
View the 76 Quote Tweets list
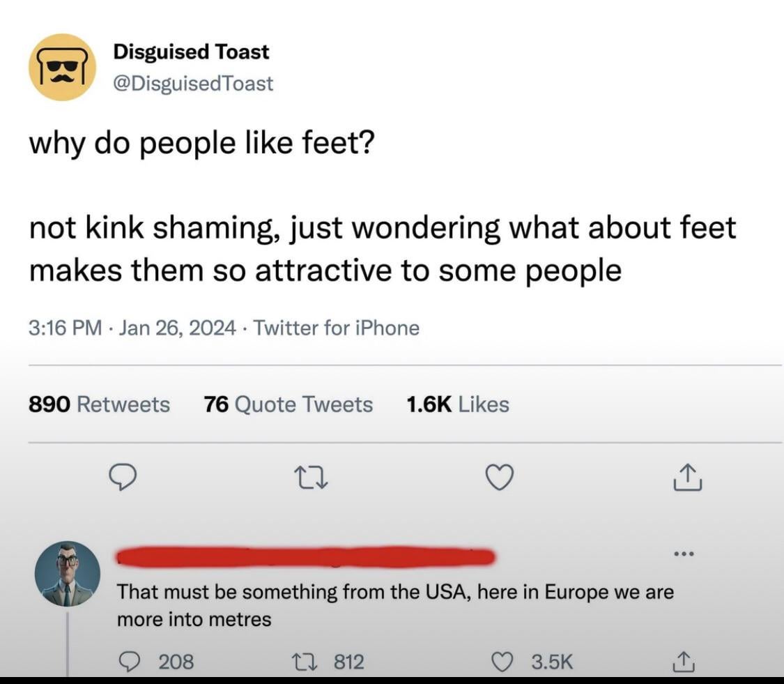pos(289,404)
